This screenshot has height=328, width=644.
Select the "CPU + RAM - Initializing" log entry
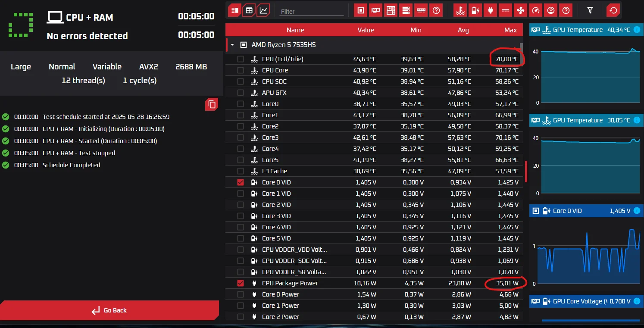[x=103, y=129]
